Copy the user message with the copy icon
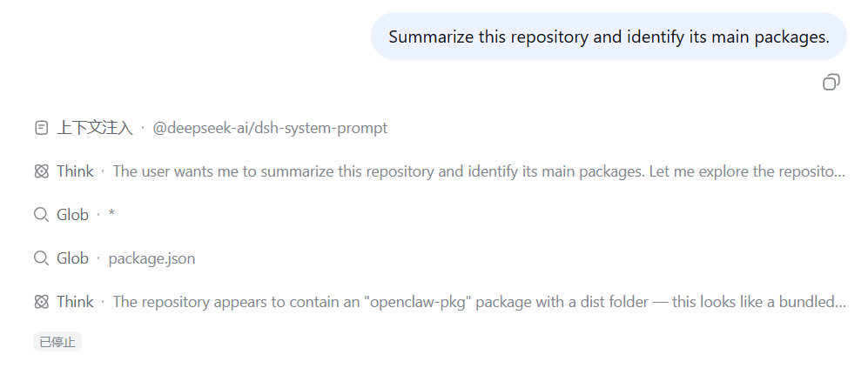 tap(831, 82)
